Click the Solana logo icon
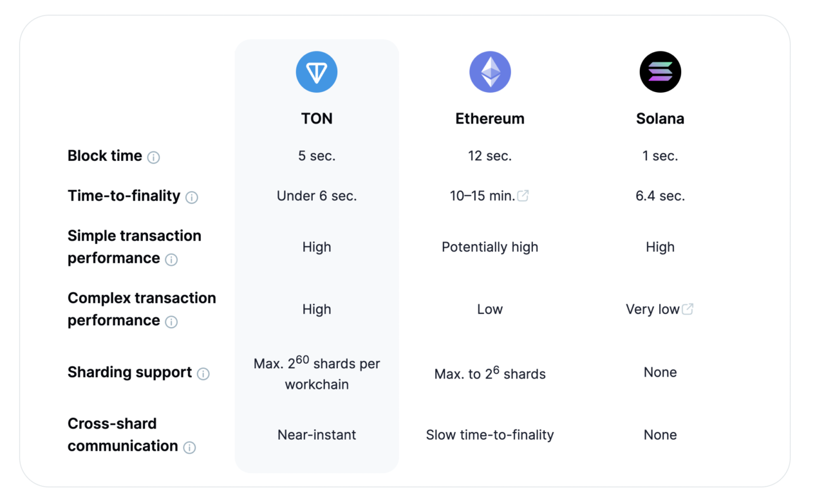 (x=660, y=72)
